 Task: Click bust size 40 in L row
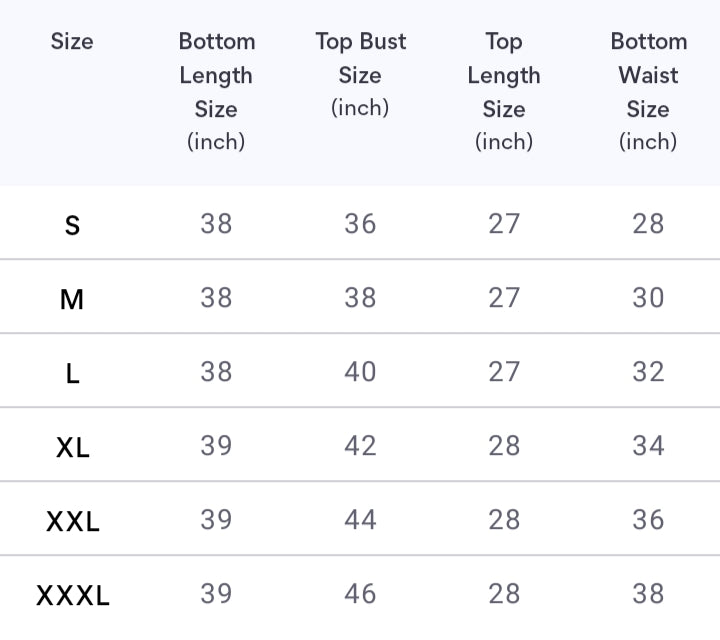(360, 372)
